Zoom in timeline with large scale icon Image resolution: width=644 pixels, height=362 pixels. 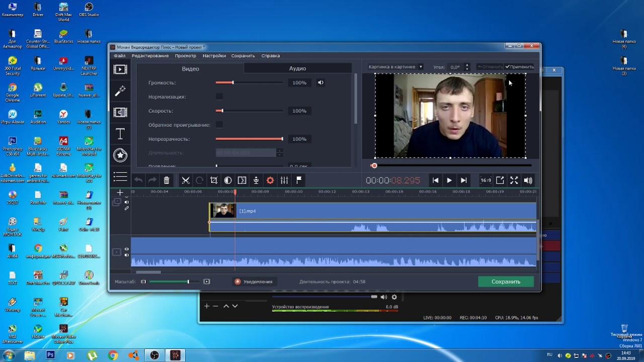point(206,282)
